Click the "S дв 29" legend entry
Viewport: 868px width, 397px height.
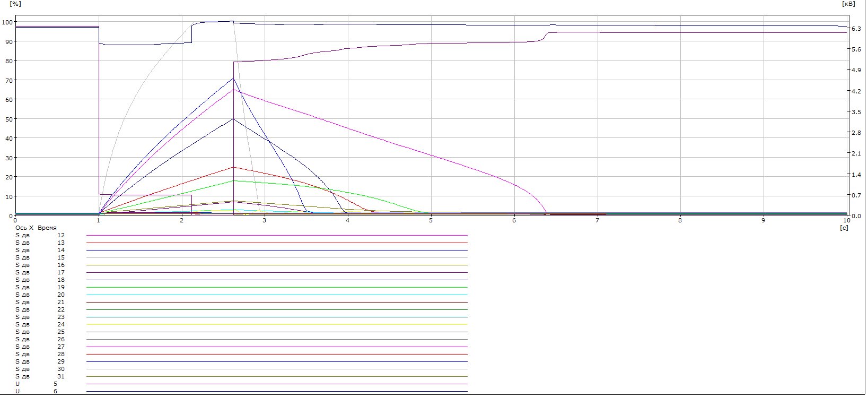pyautogui.click(x=241, y=361)
